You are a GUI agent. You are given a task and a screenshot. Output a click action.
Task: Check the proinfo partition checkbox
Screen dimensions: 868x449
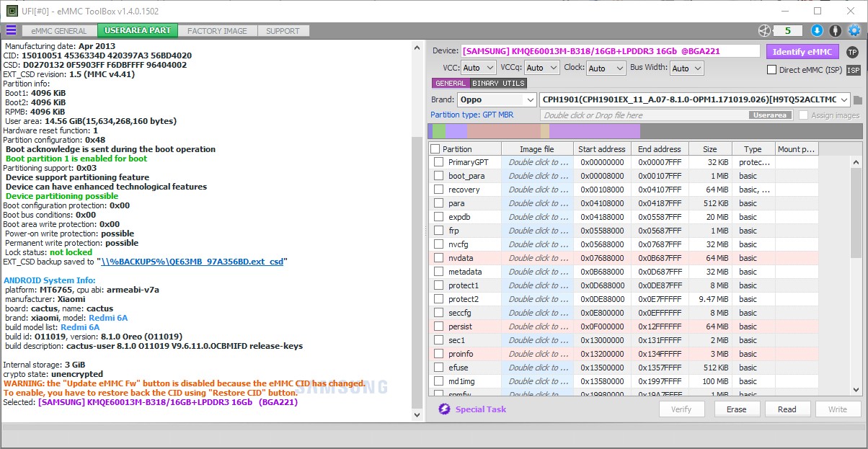click(x=438, y=354)
